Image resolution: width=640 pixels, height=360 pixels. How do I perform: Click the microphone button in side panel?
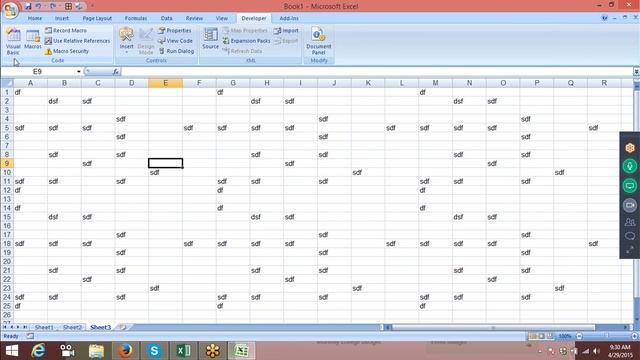(630, 166)
